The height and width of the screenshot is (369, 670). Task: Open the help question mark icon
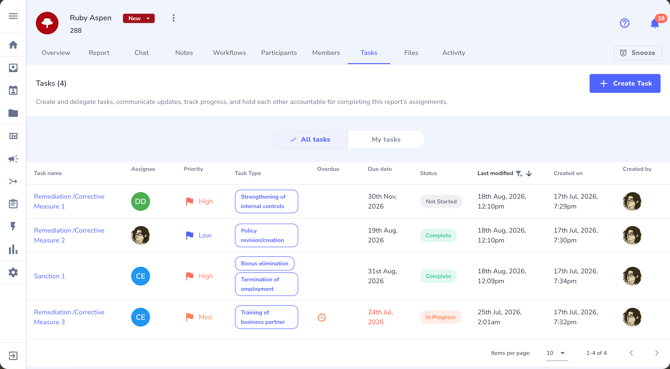tap(624, 23)
